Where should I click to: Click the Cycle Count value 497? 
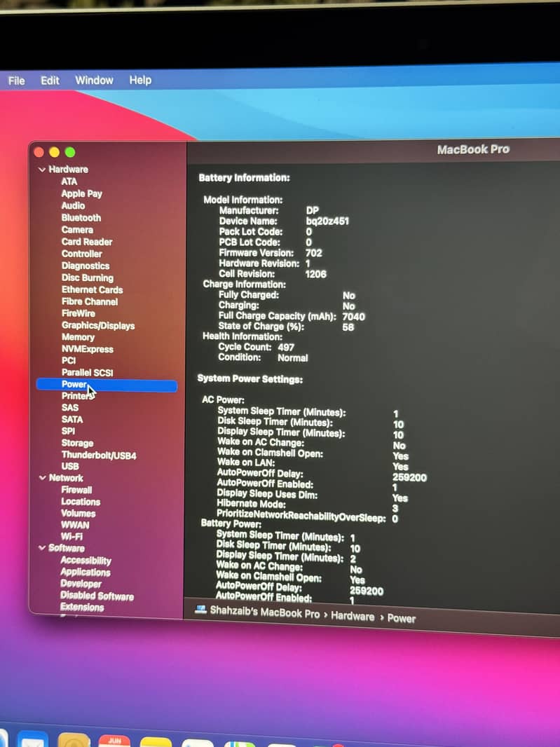point(286,348)
